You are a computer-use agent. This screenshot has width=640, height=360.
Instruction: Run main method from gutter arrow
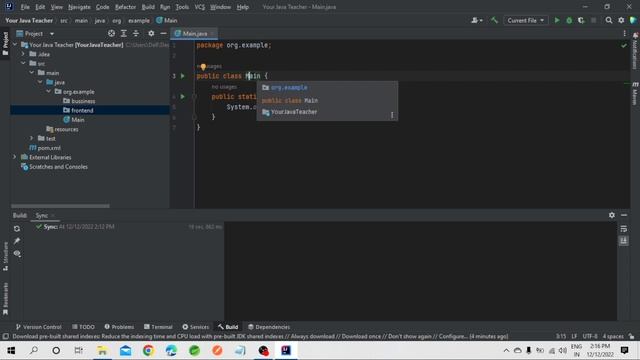click(x=183, y=97)
